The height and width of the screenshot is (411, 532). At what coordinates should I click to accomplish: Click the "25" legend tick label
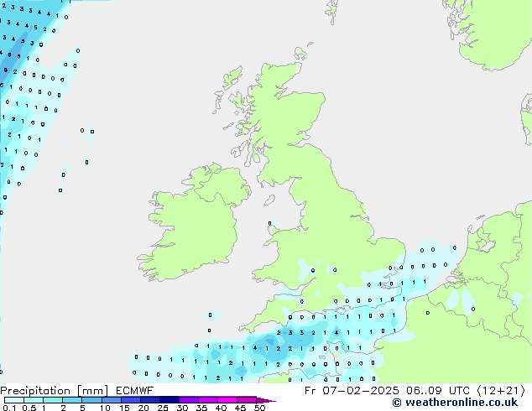163,408
